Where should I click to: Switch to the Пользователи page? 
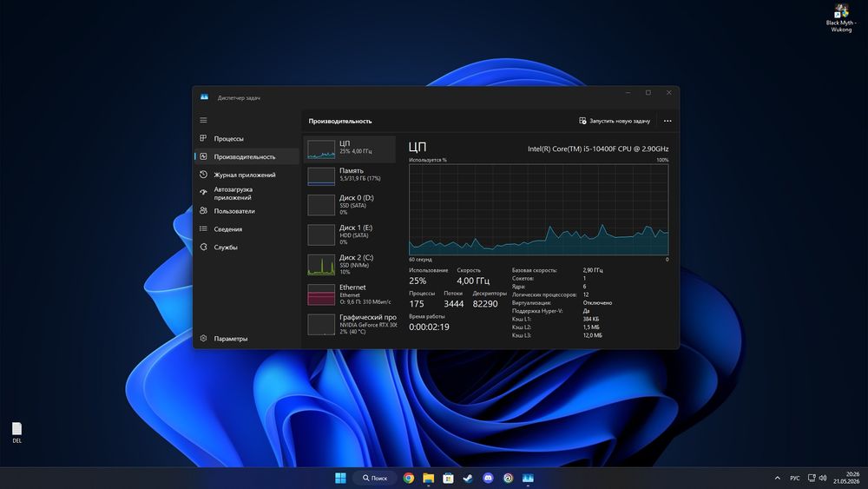tap(246, 211)
